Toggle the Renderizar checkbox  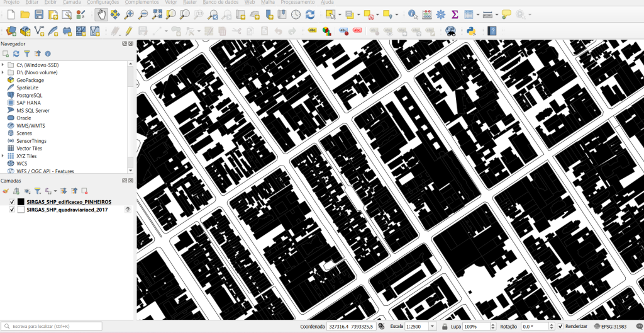coord(560,327)
